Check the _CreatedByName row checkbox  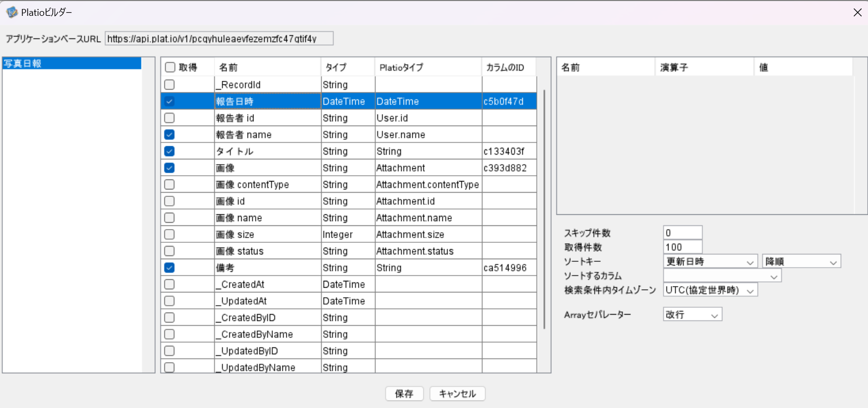click(x=169, y=334)
